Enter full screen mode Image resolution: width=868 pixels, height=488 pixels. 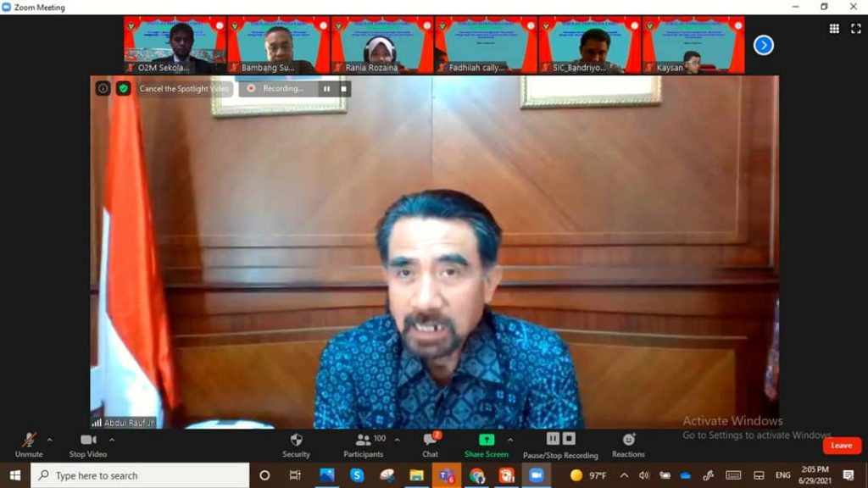pyautogui.click(x=855, y=29)
